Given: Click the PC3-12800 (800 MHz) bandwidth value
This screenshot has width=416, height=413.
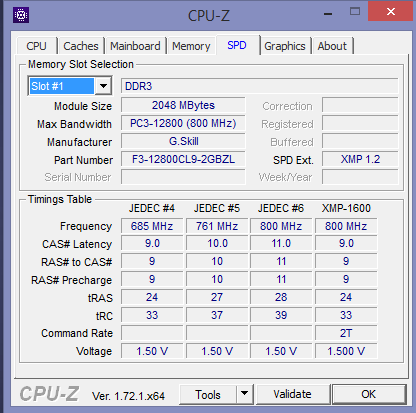Looking at the screenshot, I should click(x=183, y=123).
